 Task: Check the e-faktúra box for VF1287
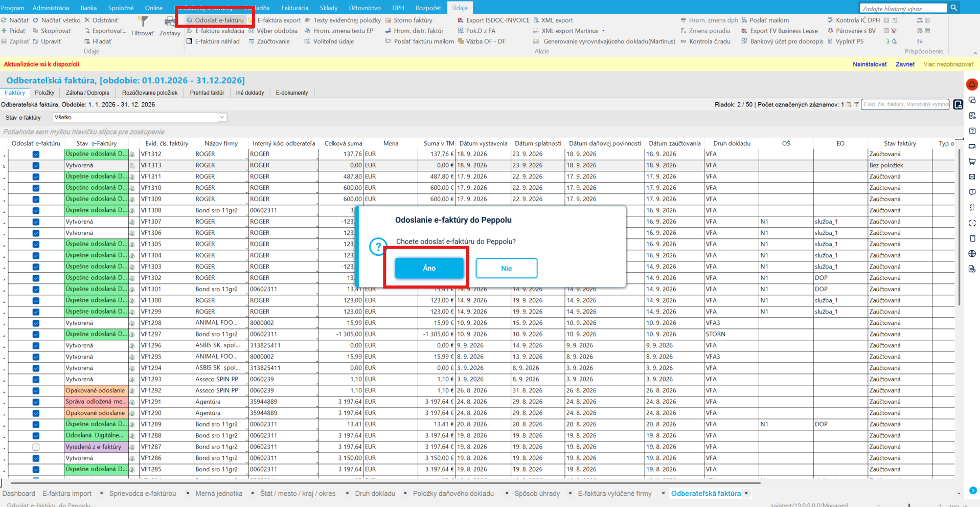(x=36, y=447)
